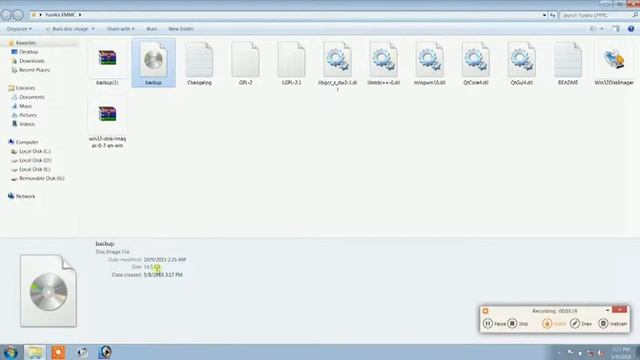Select the backup disc image file
The image size is (640, 360).
click(x=153, y=63)
